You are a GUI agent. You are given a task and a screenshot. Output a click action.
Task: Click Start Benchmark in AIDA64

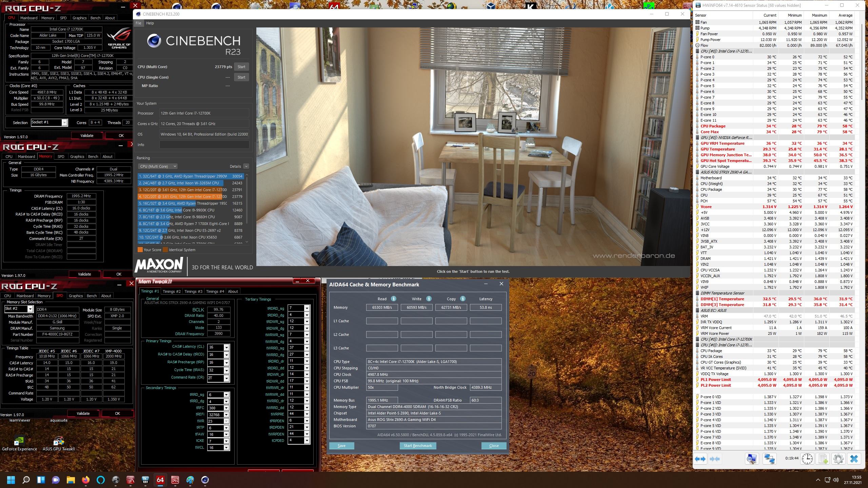418,446
